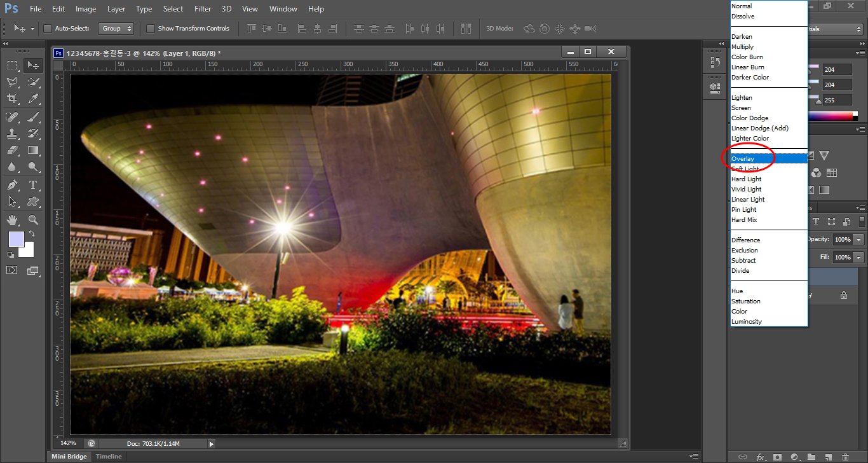
Task: Select the Hand tool
Action: click(x=12, y=220)
